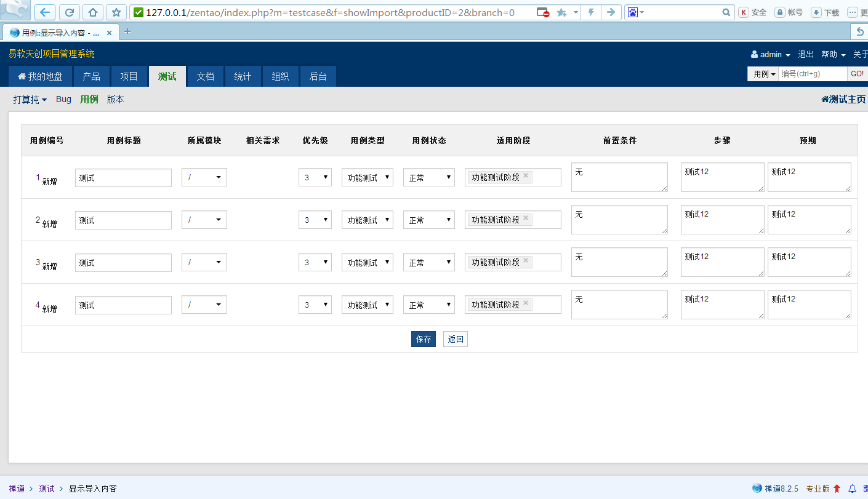Click the 专业版 link in footer

point(818,489)
